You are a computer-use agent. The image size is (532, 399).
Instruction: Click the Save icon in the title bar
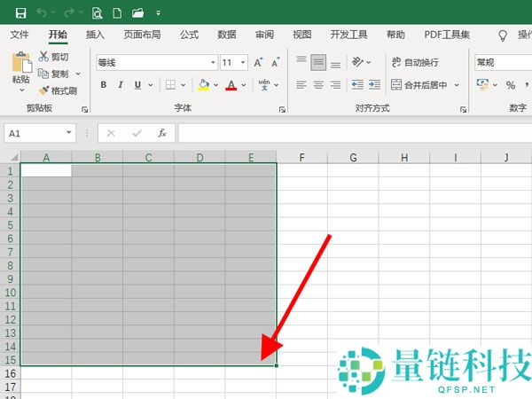pyautogui.click(x=20, y=12)
